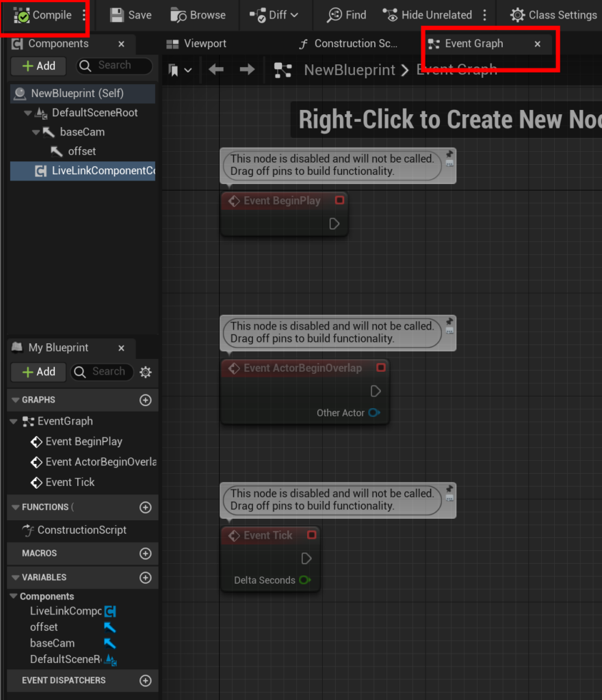This screenshot has height=700, width=602.
Task: Click Event Tick execution output pin
Action: pyautogui.click(x=306, y=558)
